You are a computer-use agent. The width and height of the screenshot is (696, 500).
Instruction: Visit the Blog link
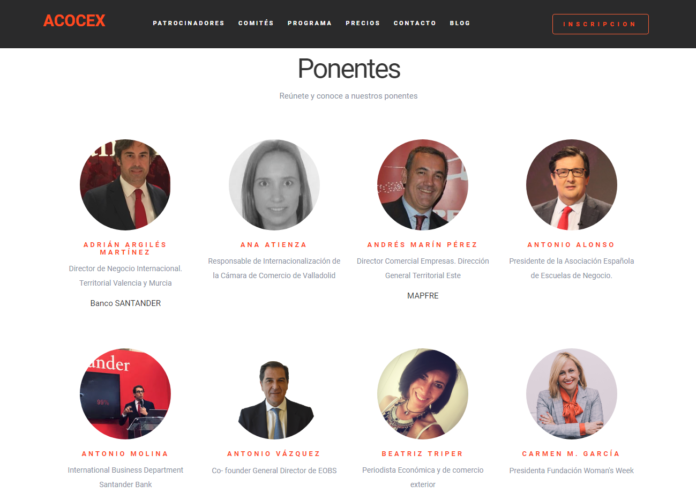[x=459, y=23]
